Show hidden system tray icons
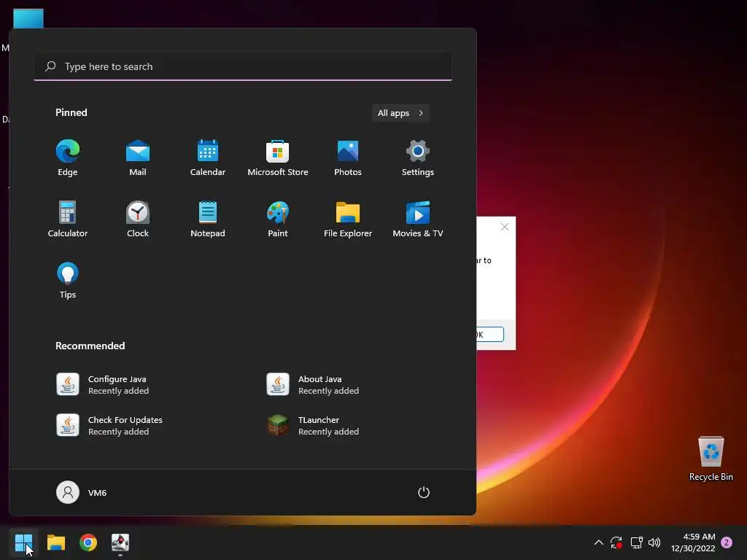Viewport: 747px width, 560px height. [599, 542]
